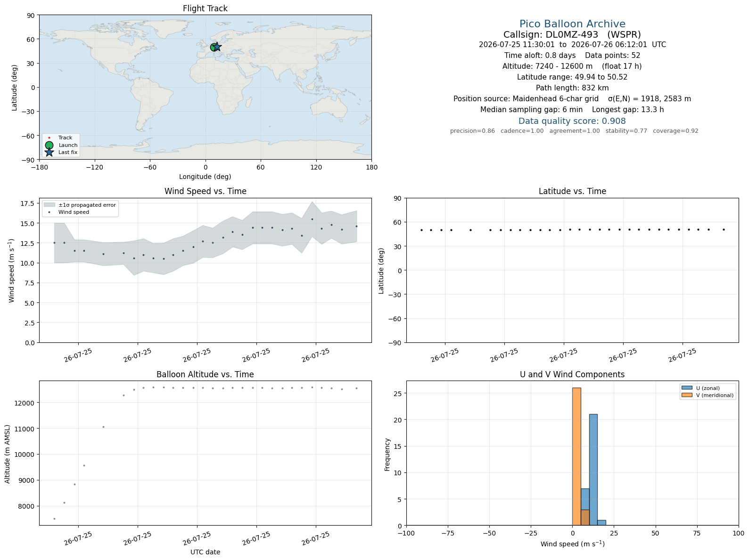
Task: Click the "Data quality score: 0.908" text
Action: coord(572,121)
